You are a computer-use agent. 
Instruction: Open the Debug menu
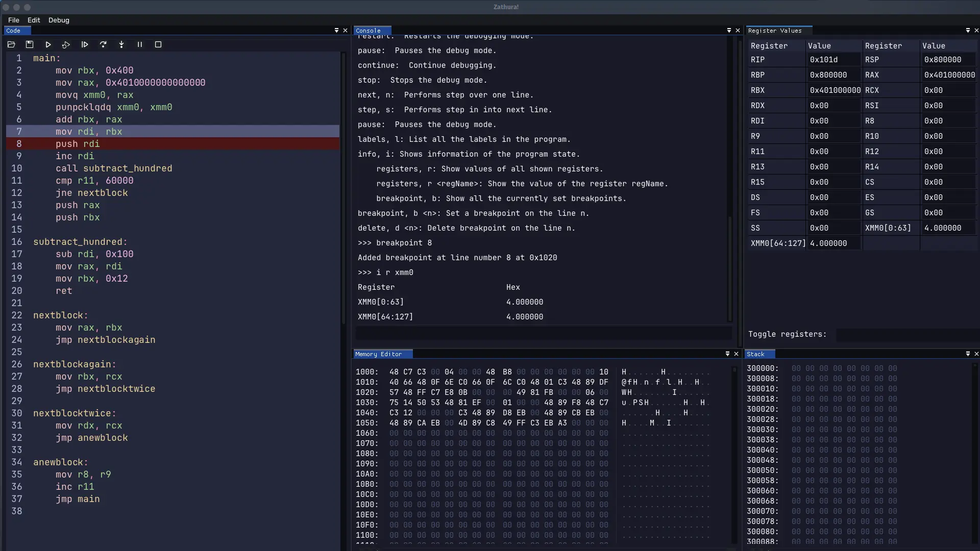click(59, 20)
